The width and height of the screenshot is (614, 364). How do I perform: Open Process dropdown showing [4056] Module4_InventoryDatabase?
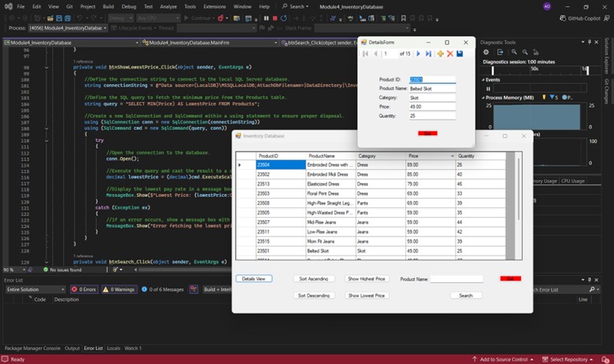(68, 28)
